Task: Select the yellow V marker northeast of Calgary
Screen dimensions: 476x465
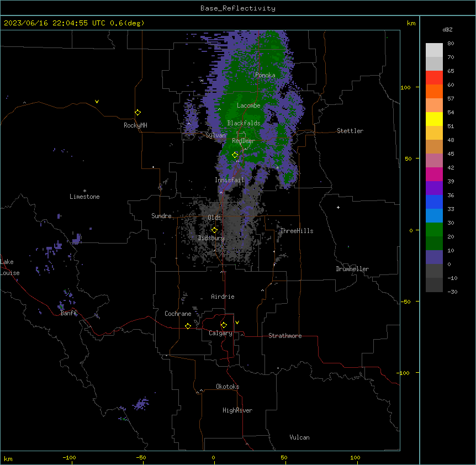Action: click(x=237, y=323)
